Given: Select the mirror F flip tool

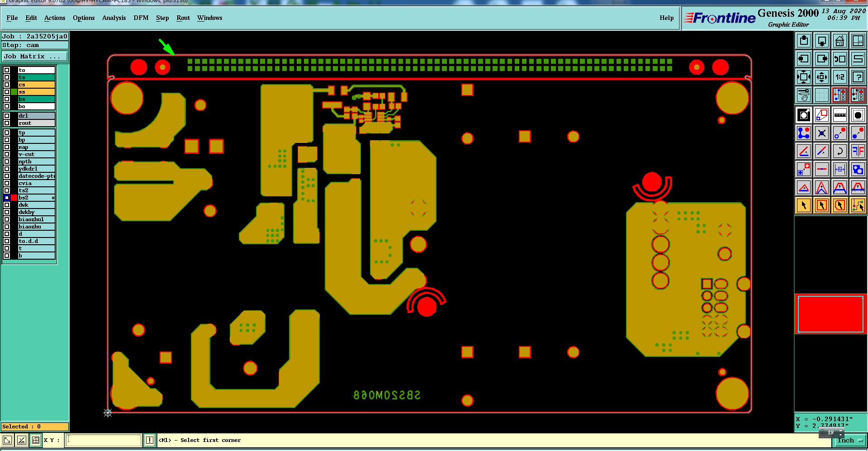Looking at the screenshot, I should 858,151.
